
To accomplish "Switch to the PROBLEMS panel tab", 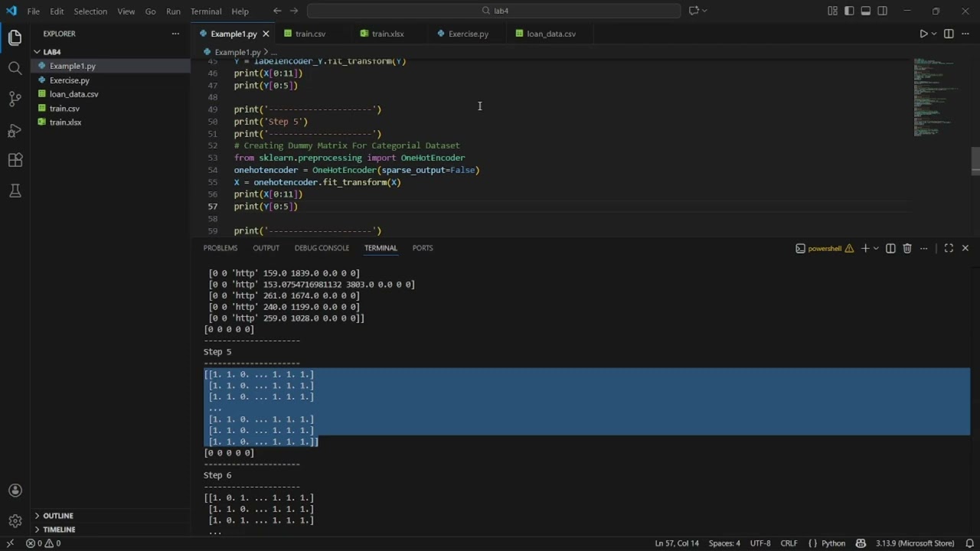I will (220, 248).
